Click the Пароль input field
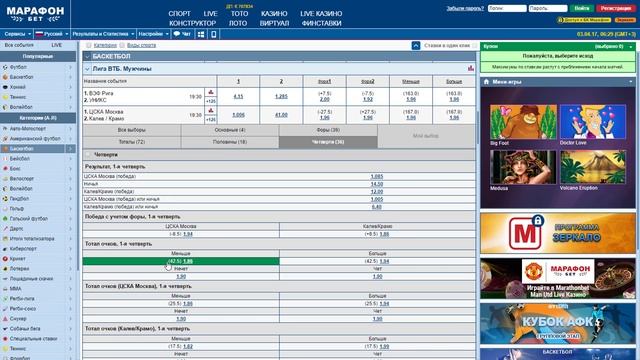Image resolution: width=640 pixels, height=360 pixels. [548, 8]
